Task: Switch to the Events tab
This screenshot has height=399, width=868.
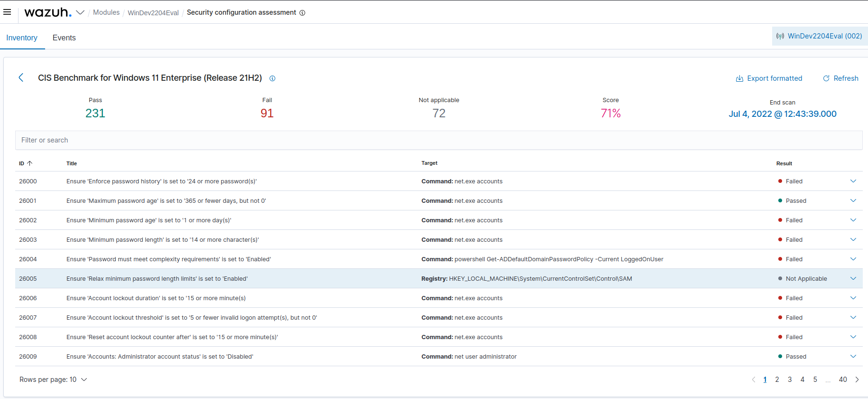Action: click(x=64, y=38)
